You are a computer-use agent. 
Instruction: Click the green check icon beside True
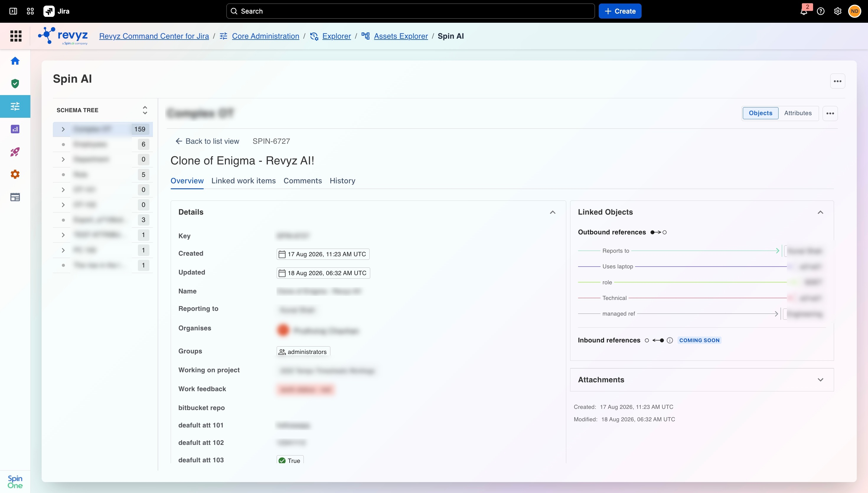(282, 461)
